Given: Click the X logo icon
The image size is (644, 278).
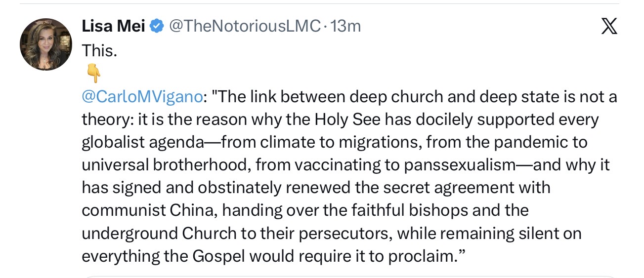Looking at the screenshot, I should tap(609, 26).
